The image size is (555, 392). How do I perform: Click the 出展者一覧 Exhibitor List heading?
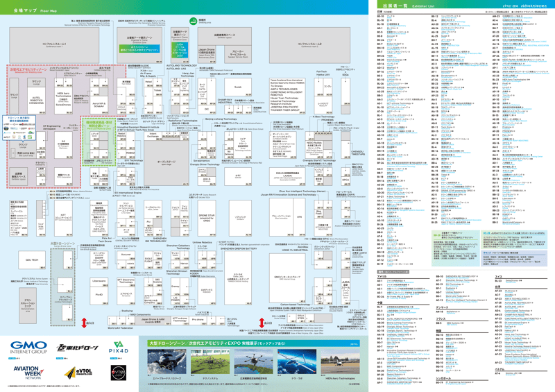click(x=409, y=6)
